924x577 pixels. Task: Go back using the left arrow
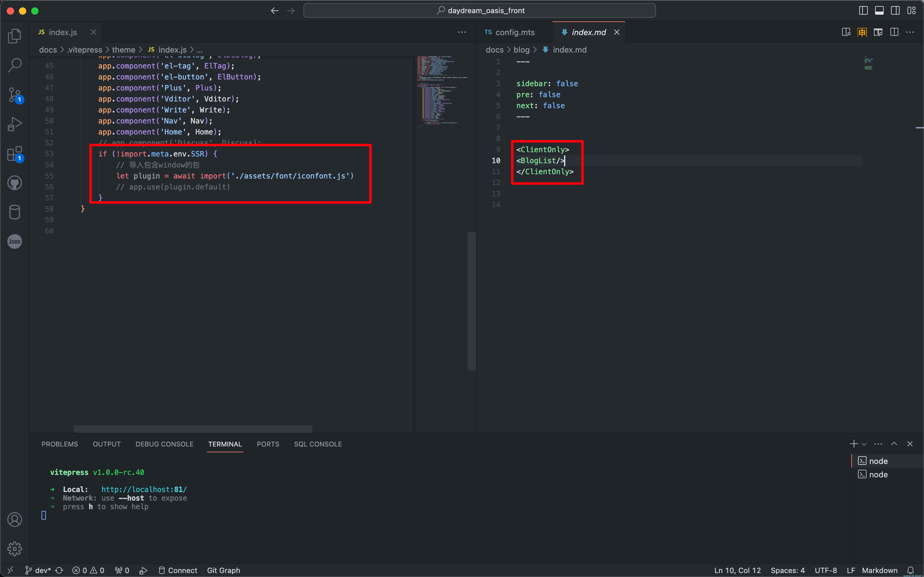pos(275,11)
